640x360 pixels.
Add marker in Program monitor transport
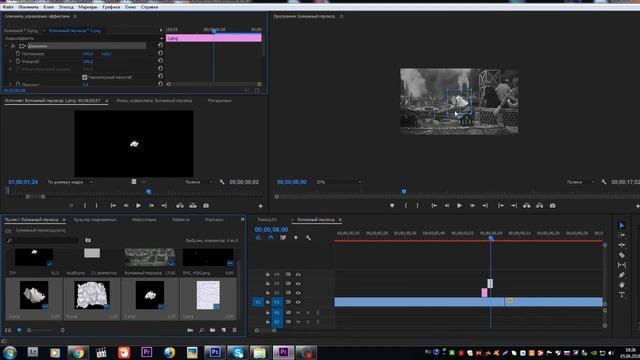coord(392,206)
